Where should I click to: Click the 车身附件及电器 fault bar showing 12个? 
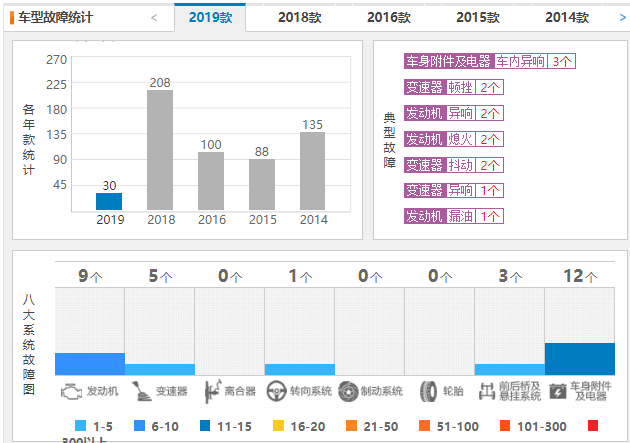[x=580, y=359]
